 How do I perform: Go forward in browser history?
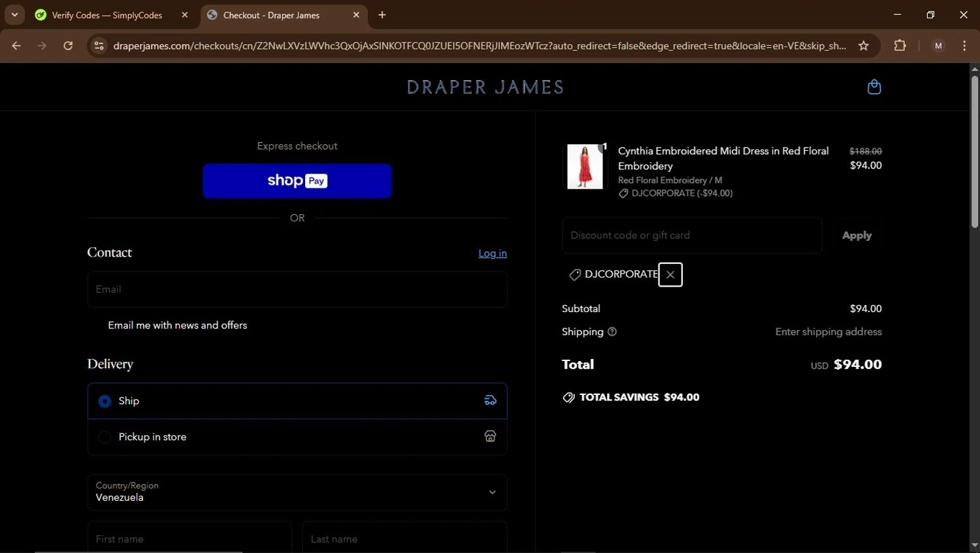42,46
